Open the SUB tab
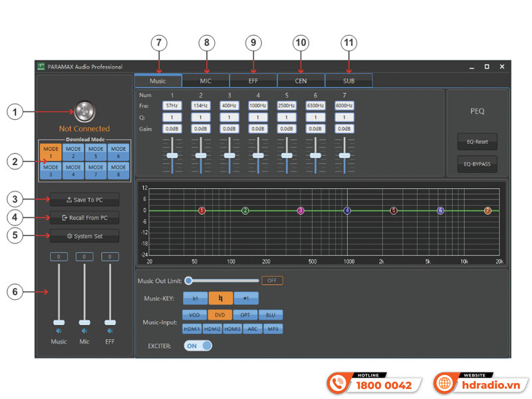The width and height of the screenshot is (532, 399). tap(348, 80)
